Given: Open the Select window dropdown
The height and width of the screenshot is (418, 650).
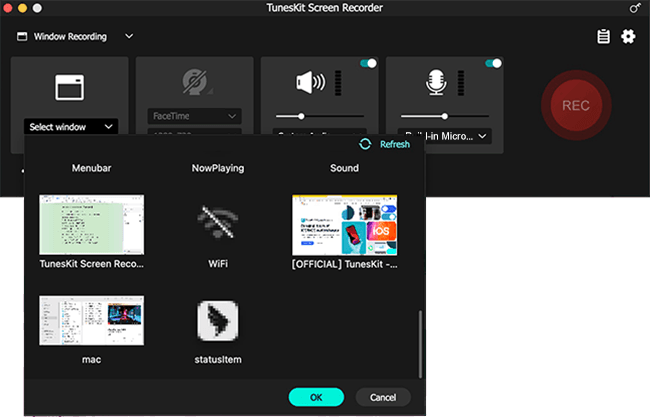Looking at the screenshot, I should pyautogui.click(x=71, y=126).
